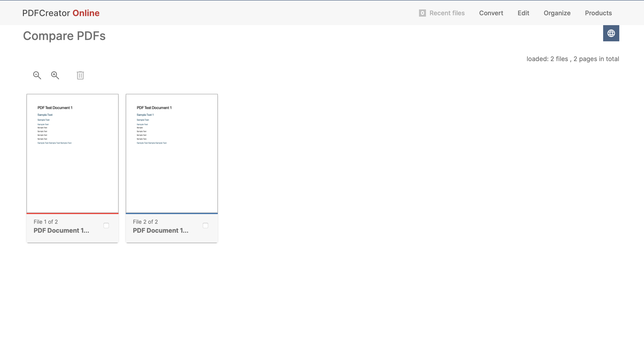The height and width of the screenshot is (354, 644).
Task: Open the language globe selector
Action: [611, 33]
